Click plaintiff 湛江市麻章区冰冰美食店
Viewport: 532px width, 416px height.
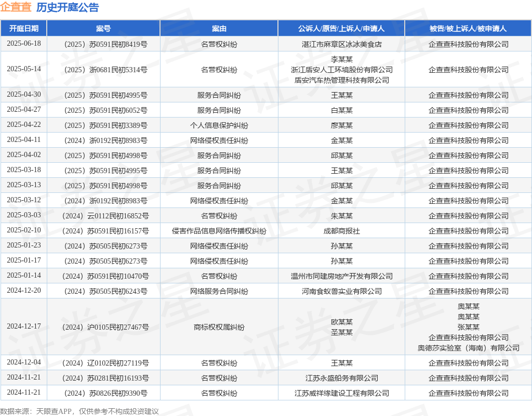pos(342,44)
